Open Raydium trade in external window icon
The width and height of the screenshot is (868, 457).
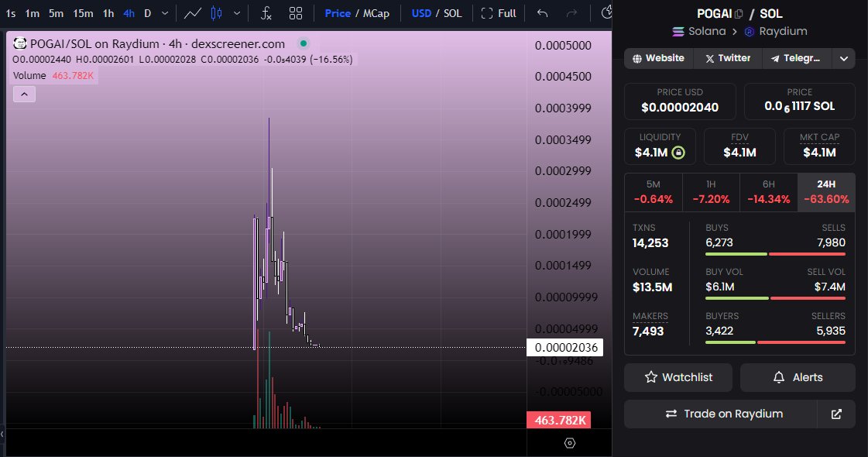pos(836,414)
